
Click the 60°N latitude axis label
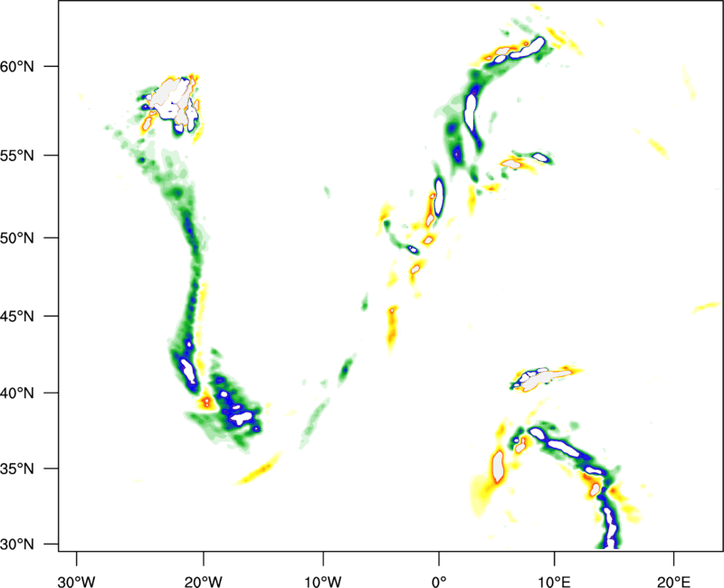click(17, 66)
